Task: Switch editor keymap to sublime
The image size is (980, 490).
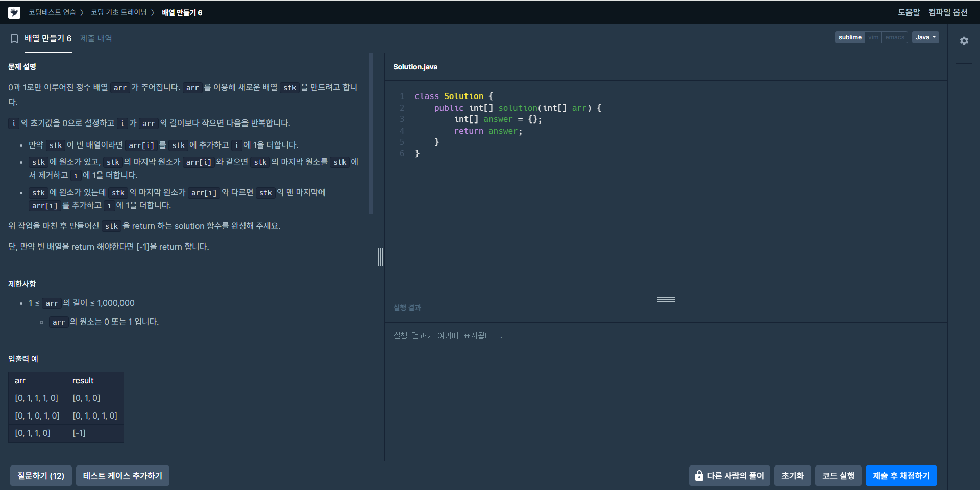Action: (850, 37)
